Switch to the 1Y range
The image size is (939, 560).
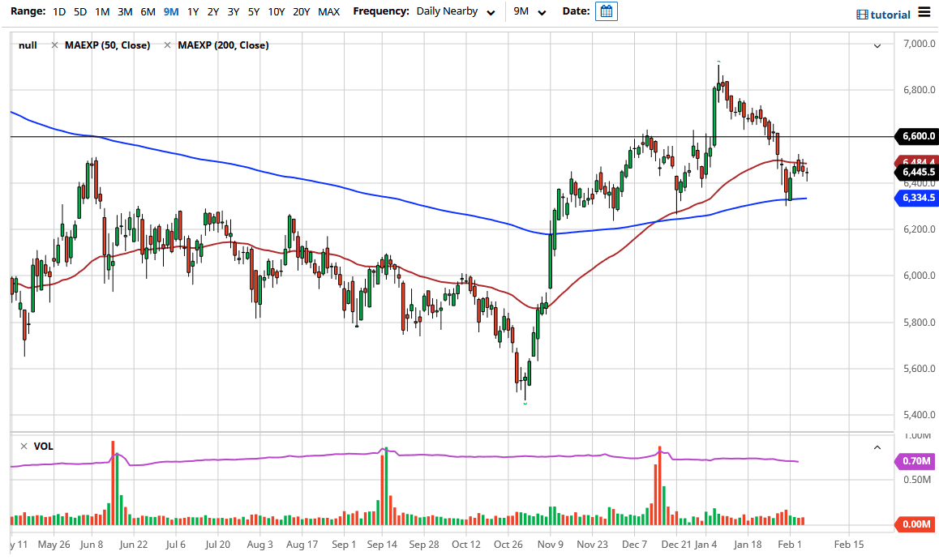point(192,11)
